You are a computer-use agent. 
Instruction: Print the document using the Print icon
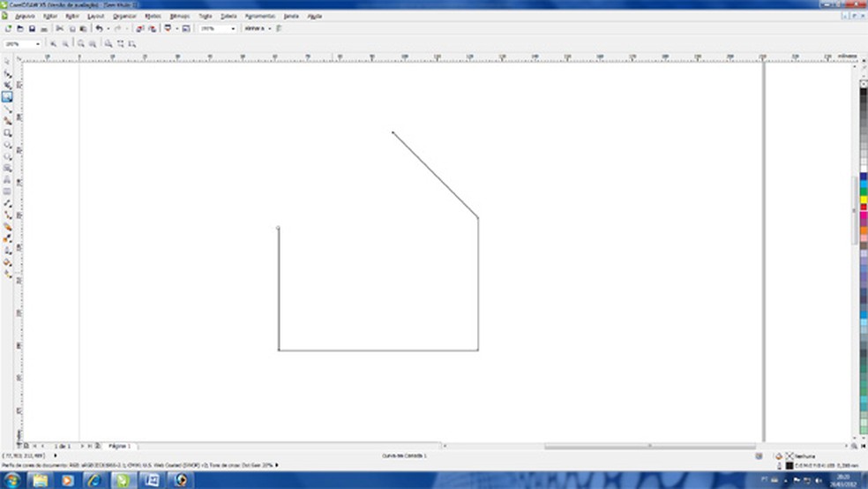click(44, 28)
